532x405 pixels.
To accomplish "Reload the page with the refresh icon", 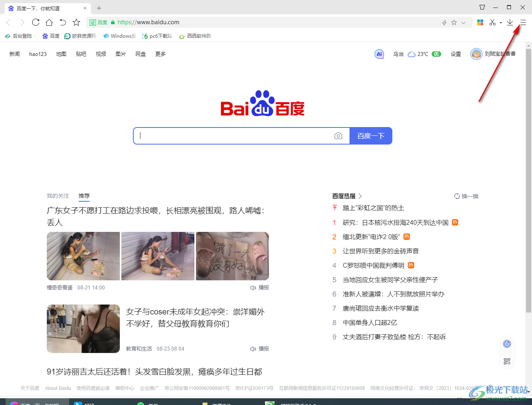I will 36,22.
